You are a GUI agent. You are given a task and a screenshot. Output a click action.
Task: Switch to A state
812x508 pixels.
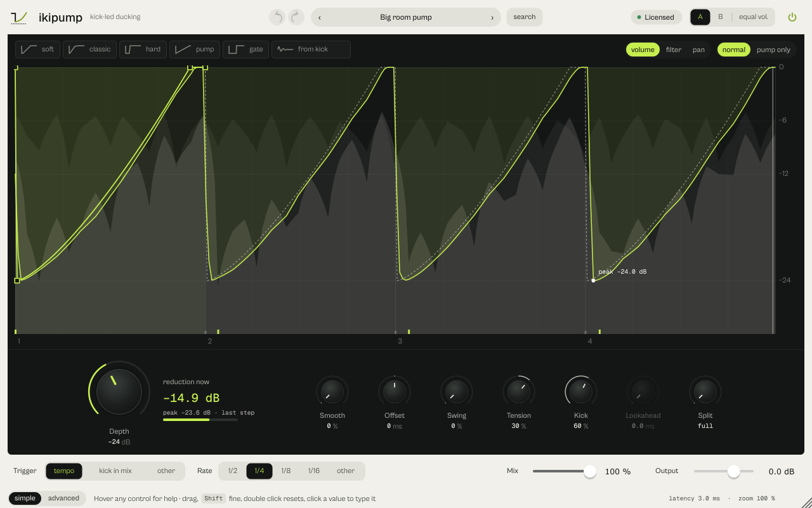700,17
